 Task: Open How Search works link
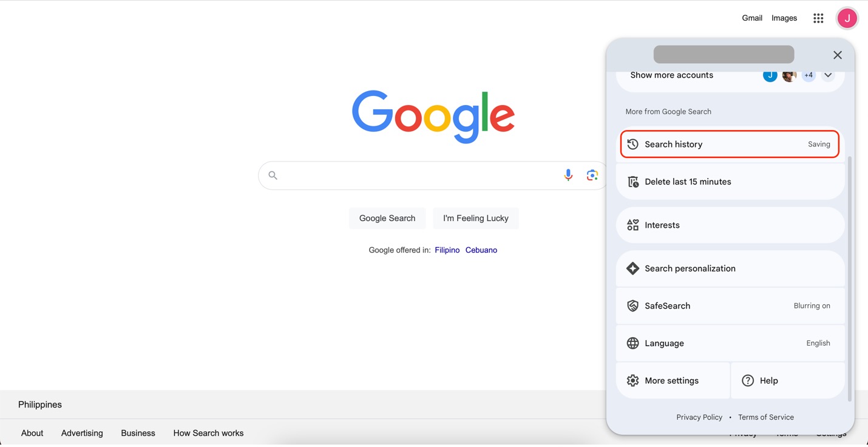coord(208,433)
